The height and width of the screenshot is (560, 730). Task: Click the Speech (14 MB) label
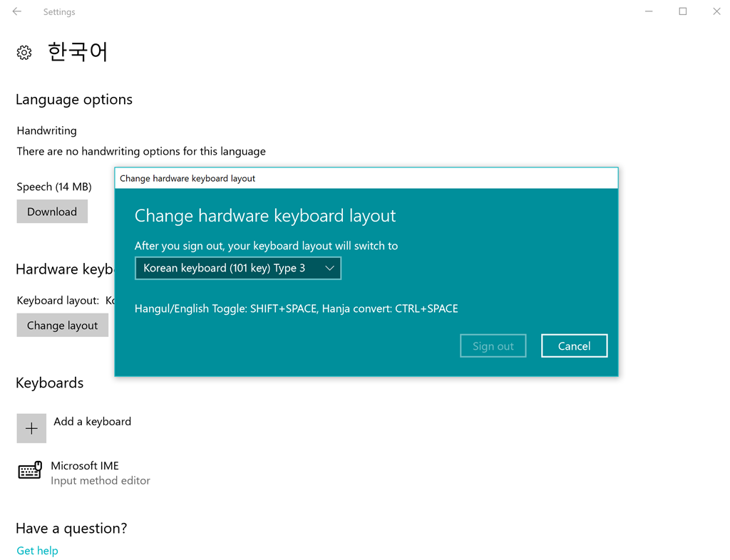pos(54,187)
